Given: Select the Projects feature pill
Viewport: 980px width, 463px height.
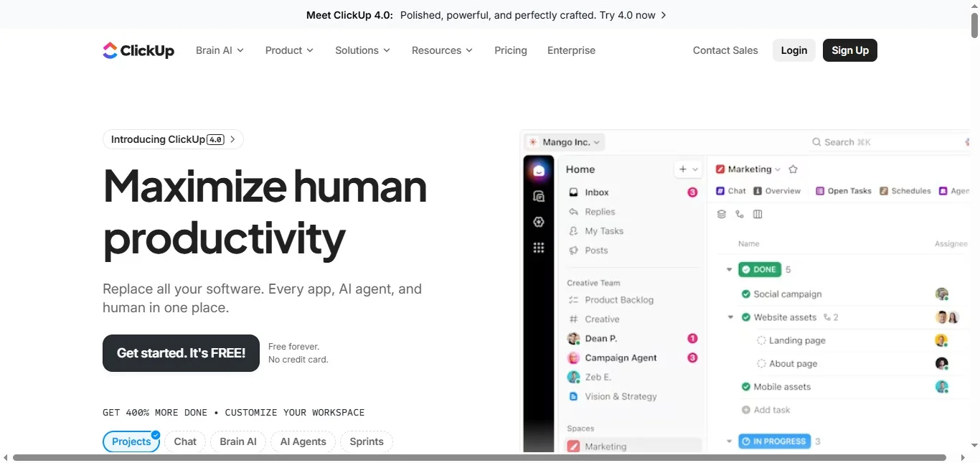Looking at the screenshot, I should click(131, 441).
